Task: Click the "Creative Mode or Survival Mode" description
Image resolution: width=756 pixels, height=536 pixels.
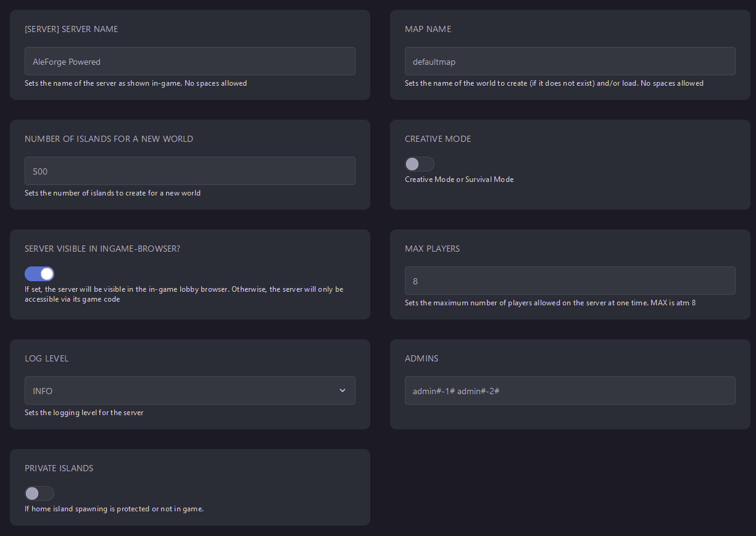Action: pos(459,179)
